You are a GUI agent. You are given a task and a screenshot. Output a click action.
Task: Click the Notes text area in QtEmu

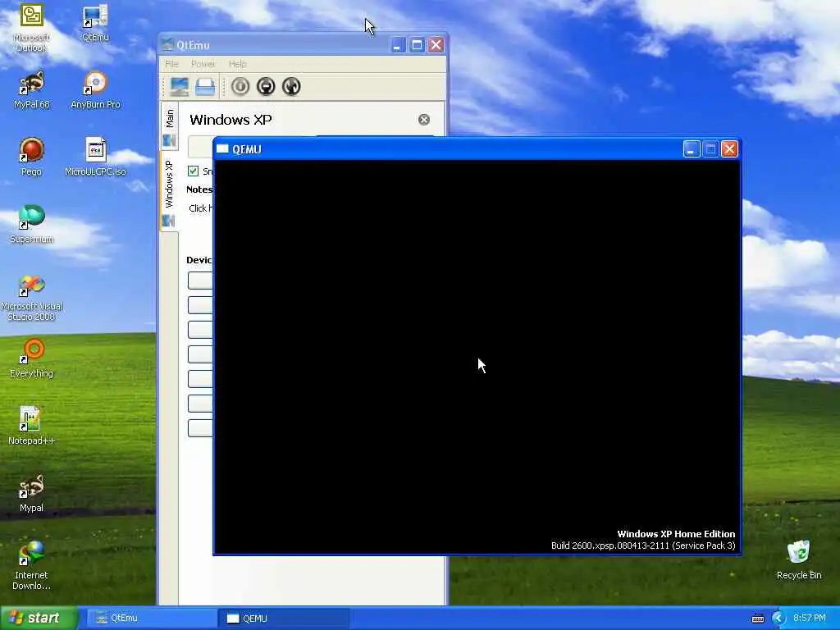[201, 208]
